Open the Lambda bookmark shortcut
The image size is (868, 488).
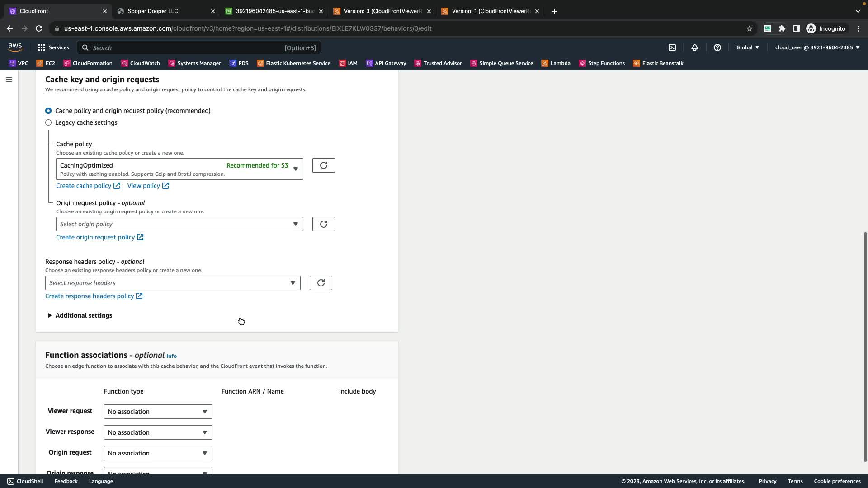pos(556,63)
